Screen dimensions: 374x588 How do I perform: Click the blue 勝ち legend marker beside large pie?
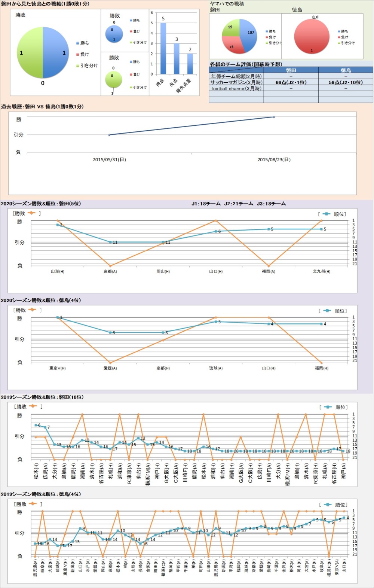[77, 43]
